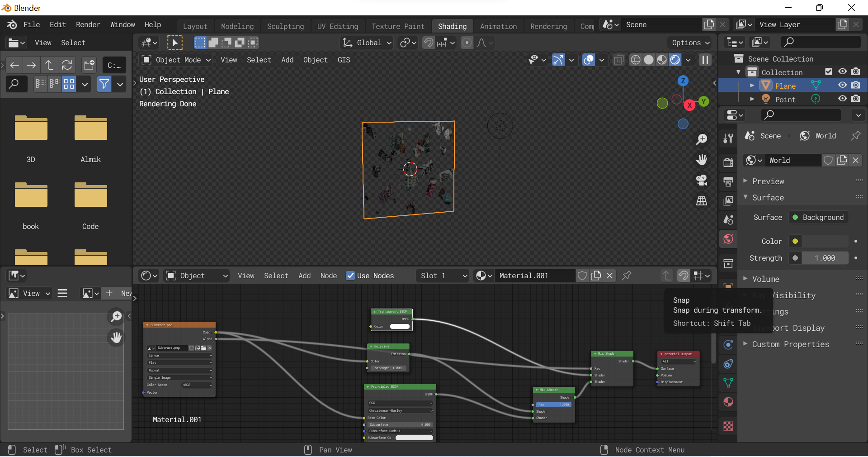Screen dimensions: 868x457
Task: Select solid viewport shading
Action: [x=648, y=60]
